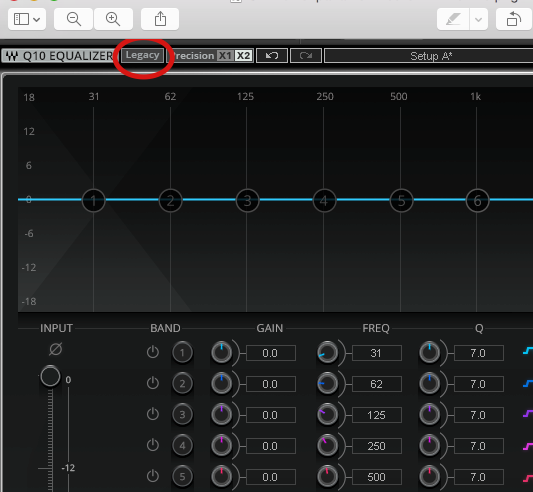Click band 1 Q knob

tap(429, 353)
